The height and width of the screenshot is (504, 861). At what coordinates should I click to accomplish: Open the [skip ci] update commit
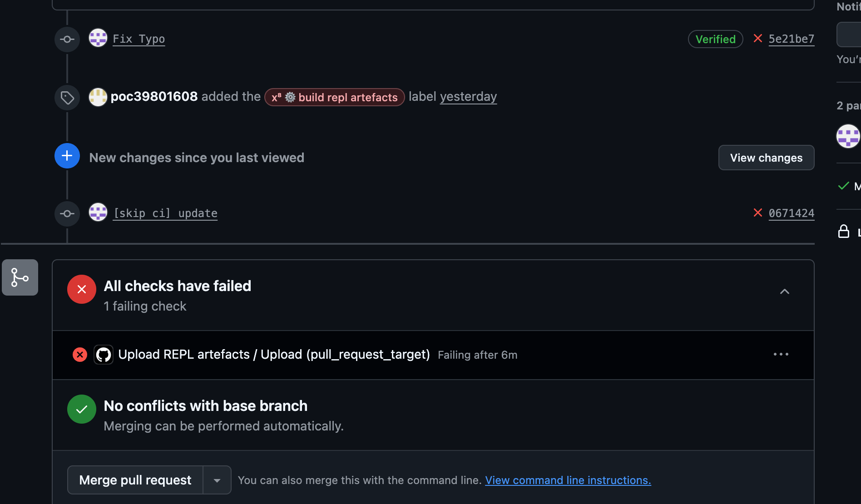(x=165, y=213)
